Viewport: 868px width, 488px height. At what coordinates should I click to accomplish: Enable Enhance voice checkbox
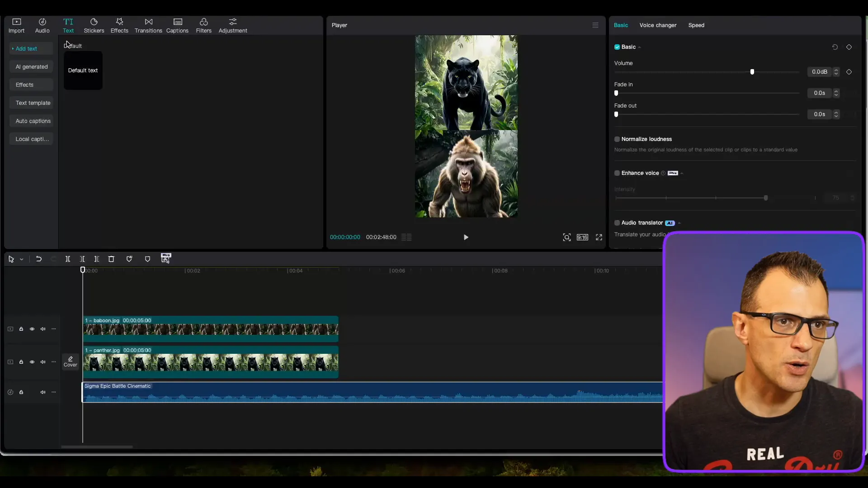tap(617, 173)
